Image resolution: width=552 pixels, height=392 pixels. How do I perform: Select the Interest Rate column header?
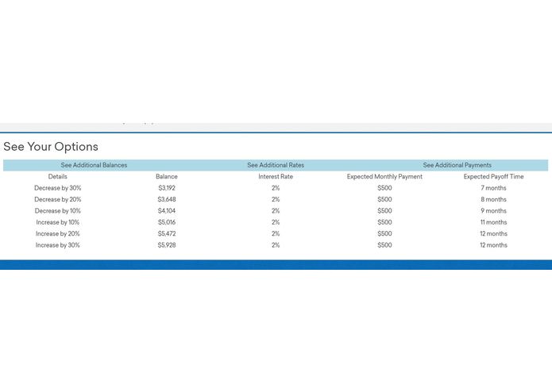[x=276, y=176]
